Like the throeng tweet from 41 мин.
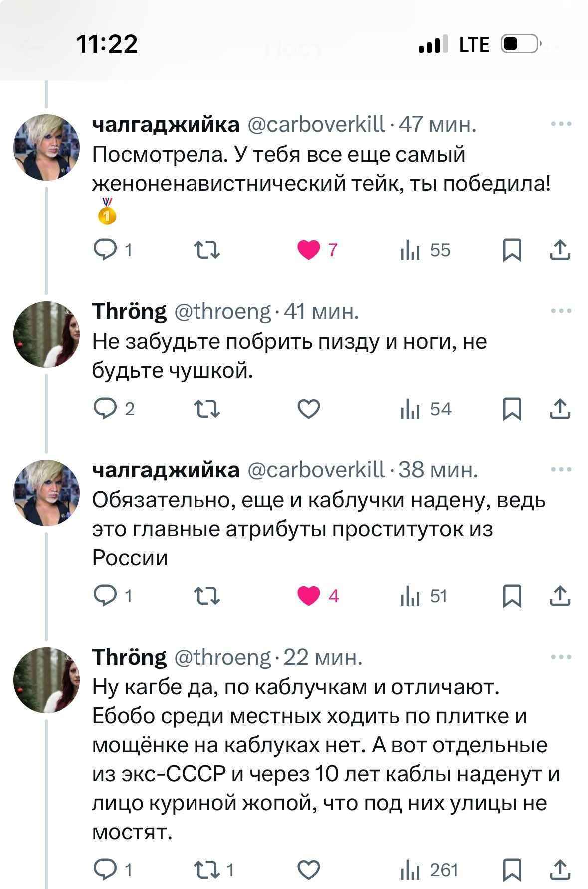The height and width of the screenshot is (889, 588). click(x=309, y=409)
